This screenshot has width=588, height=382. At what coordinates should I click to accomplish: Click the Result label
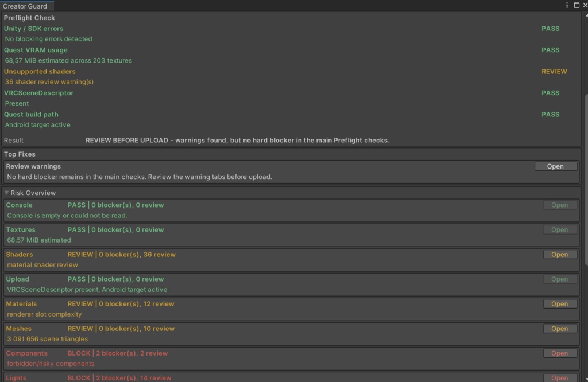coord(14,140)
